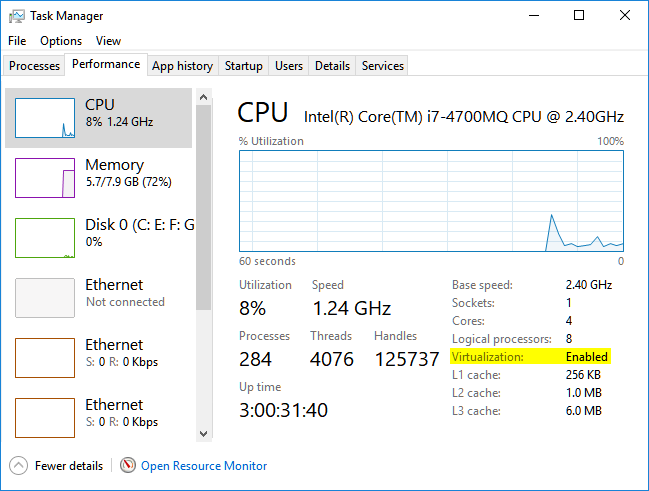
Task: Open the View menu
Action: click(x=108, y=41)
